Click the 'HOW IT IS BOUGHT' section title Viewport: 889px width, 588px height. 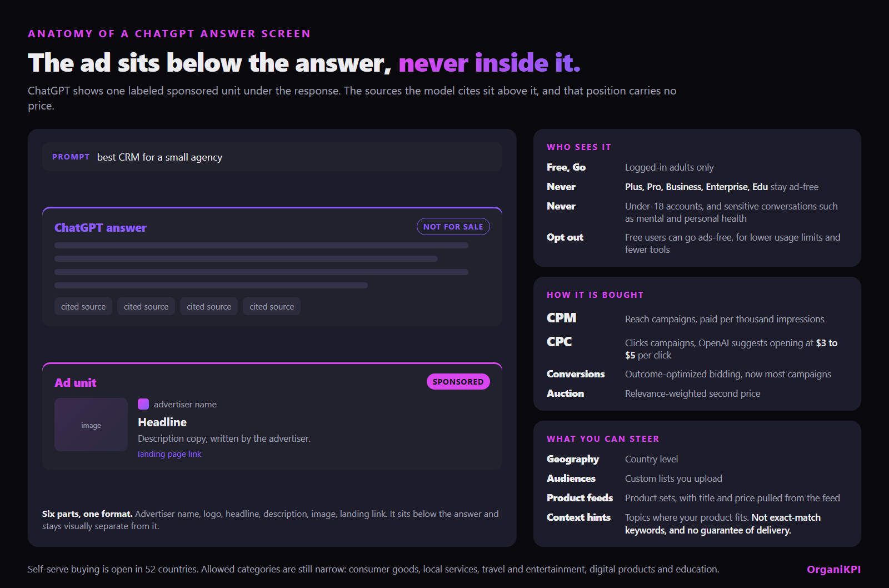(x=595, y=295)
